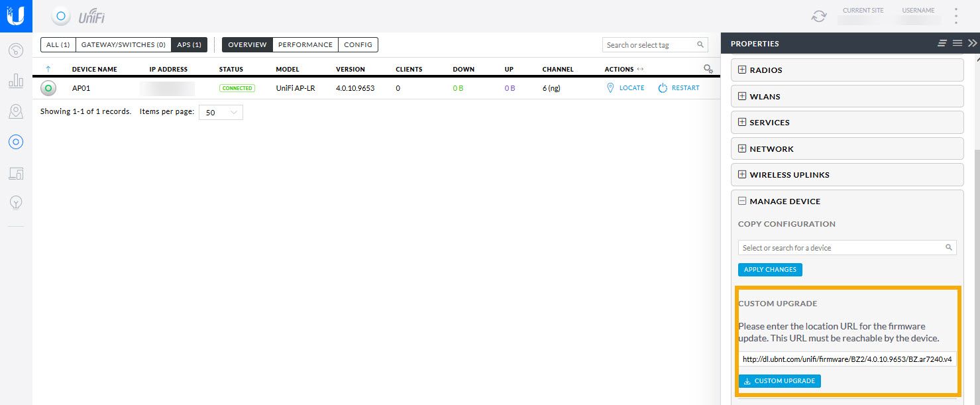Click Restart for AP01
This screenshot has width=980, height=405.
pyautogui.click(x=679, y=88)
